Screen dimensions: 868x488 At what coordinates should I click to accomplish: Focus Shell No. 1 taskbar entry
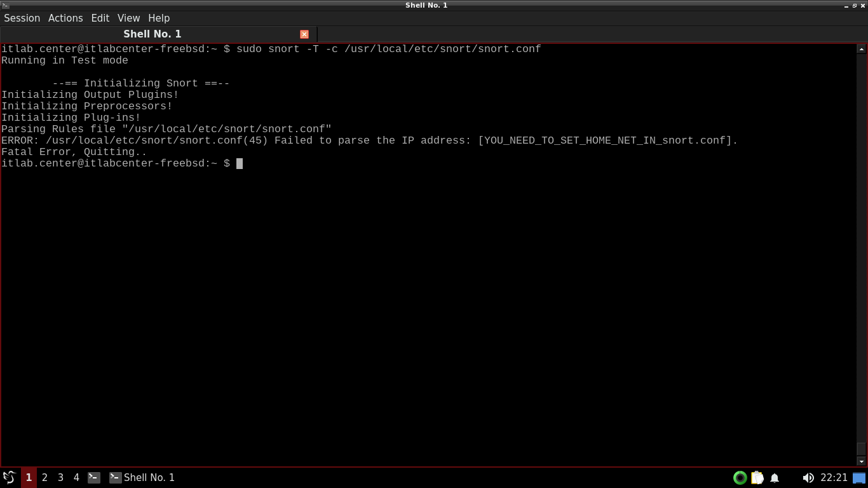[x=142, y=477]
